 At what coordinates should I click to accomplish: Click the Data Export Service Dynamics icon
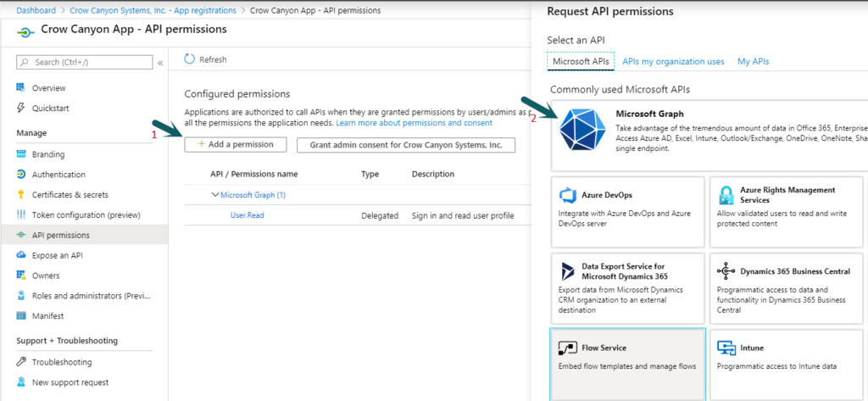(x=568, y=271)
